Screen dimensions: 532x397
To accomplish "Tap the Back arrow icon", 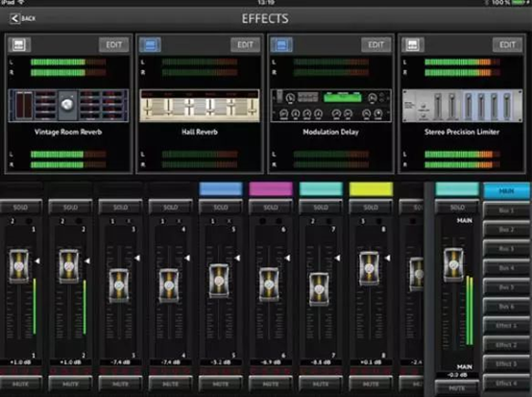I will [x=14, y=18].
